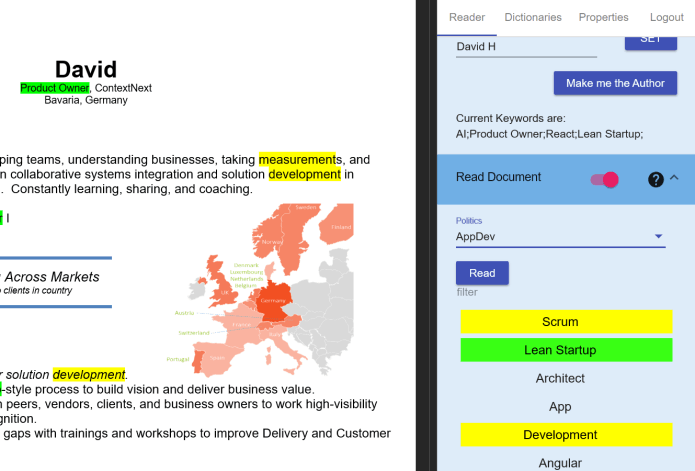Screen dimensions: 695x471
Task: Select the Lean Startup keyword
Action: pos(566,350)
